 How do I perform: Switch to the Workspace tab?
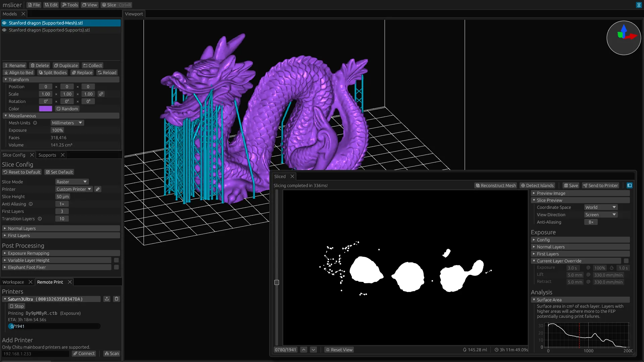[x=13, y=282]
